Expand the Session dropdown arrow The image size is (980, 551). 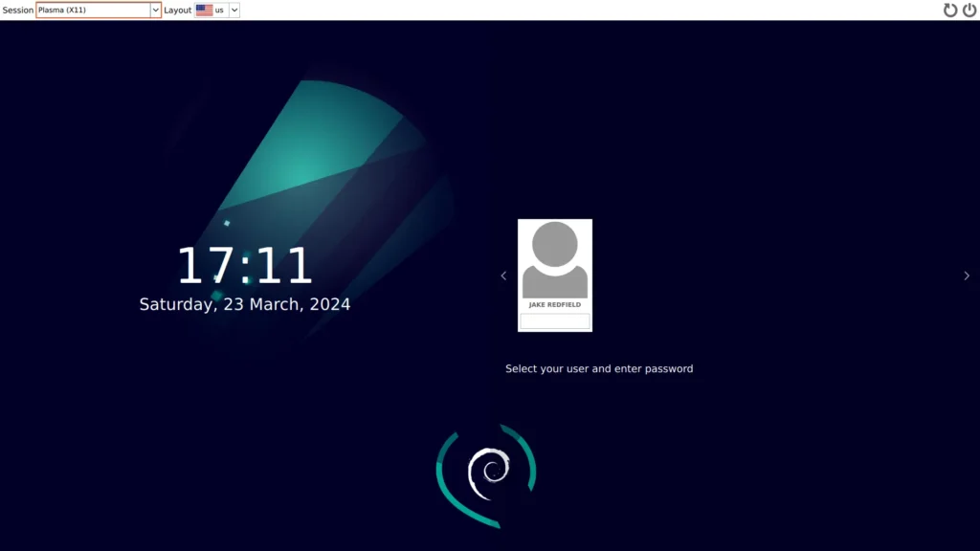coord(155,10)
